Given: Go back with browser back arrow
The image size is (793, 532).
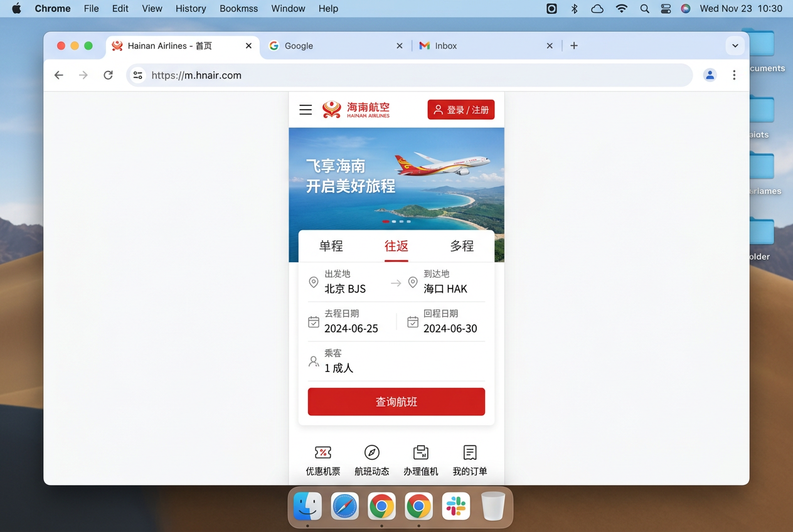Looking at the screenshot, I should click(x=58, y=75).
